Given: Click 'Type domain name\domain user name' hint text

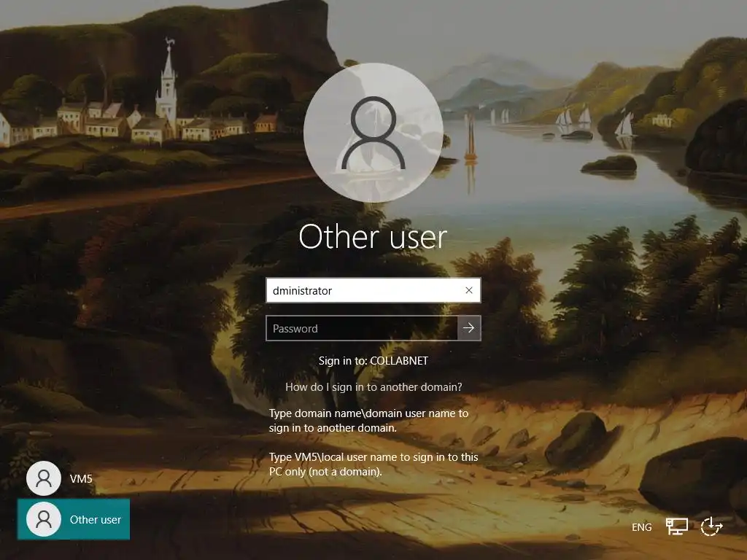Looking at the screenshot, I should click(368, 421).
